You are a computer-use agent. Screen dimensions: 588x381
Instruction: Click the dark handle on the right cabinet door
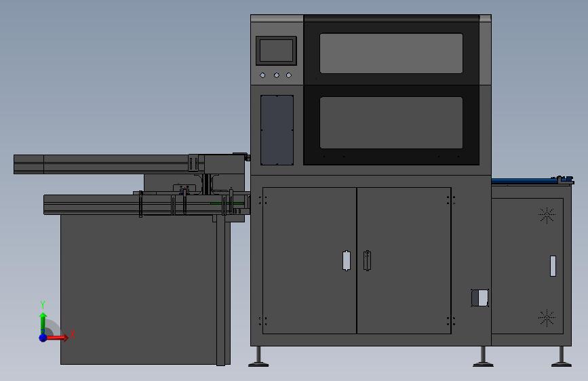(367, 260)
